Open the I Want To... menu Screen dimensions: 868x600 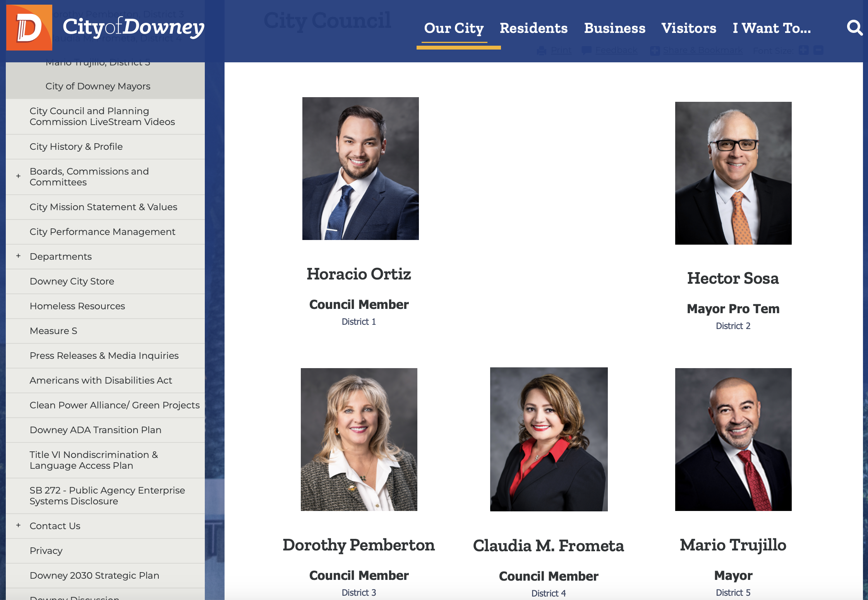click(x=771, y=28)
